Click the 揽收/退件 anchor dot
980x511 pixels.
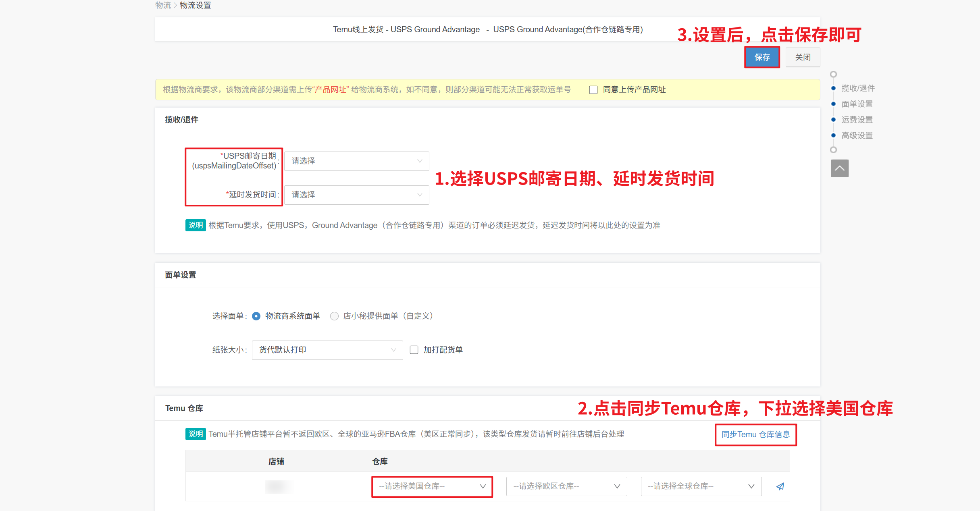point(834,88)
